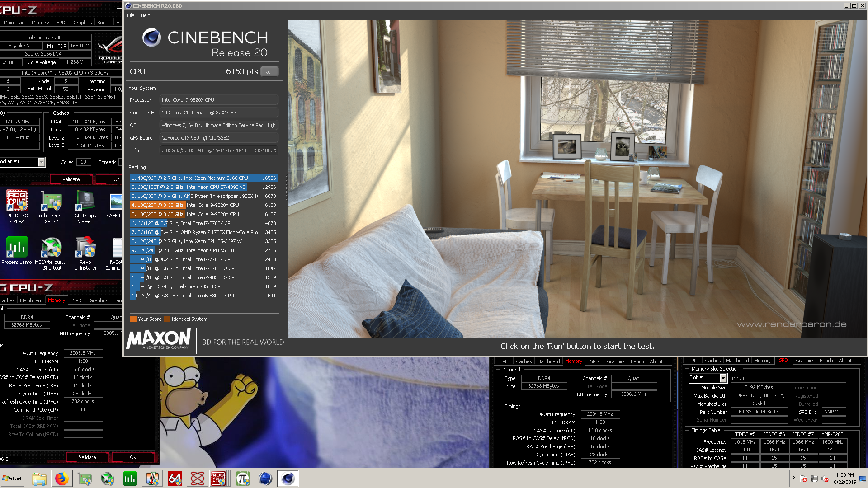Open Caches tab in bottom-middle CPU-Z window
The width and height of the screenshot is (868, 488).
pos(524,361)
